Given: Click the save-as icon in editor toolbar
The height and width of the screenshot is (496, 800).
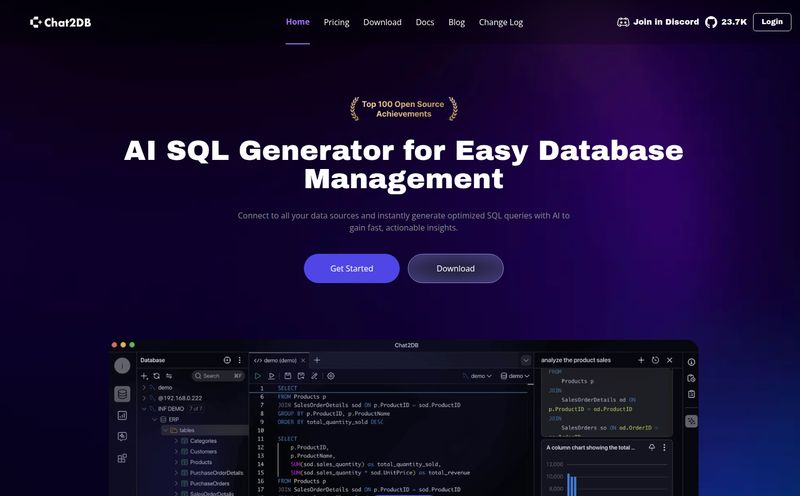Looking at the screenshot, I should [x=301, y=376].
